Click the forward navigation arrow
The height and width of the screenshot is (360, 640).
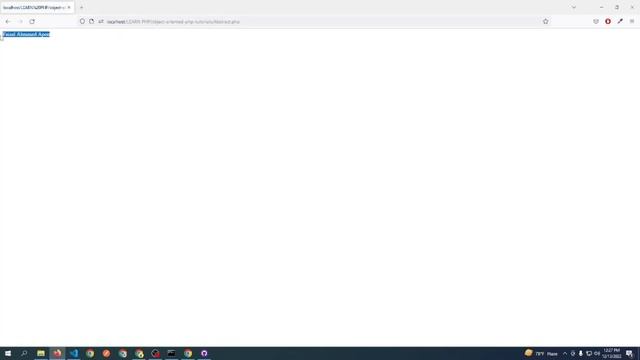pos(20,21)
